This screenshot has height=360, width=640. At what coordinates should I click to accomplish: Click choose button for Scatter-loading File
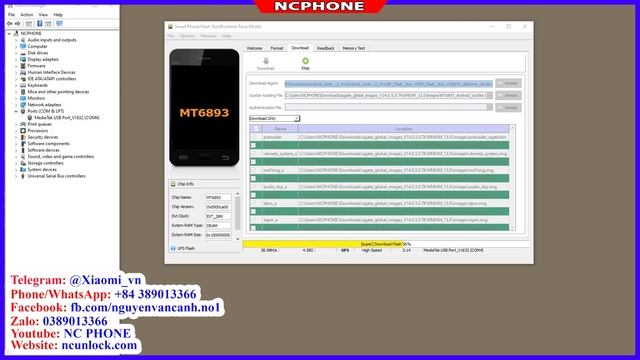(508, 95)
